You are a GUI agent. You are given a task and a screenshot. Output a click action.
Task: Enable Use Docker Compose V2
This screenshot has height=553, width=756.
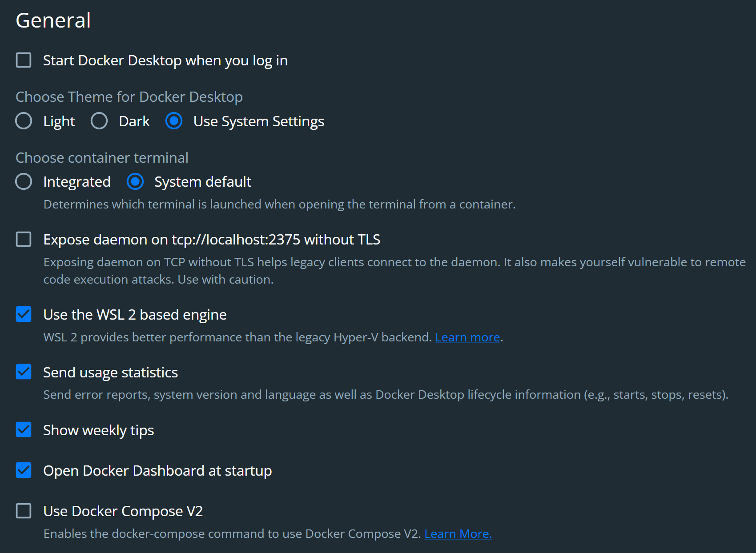(24, 511)
